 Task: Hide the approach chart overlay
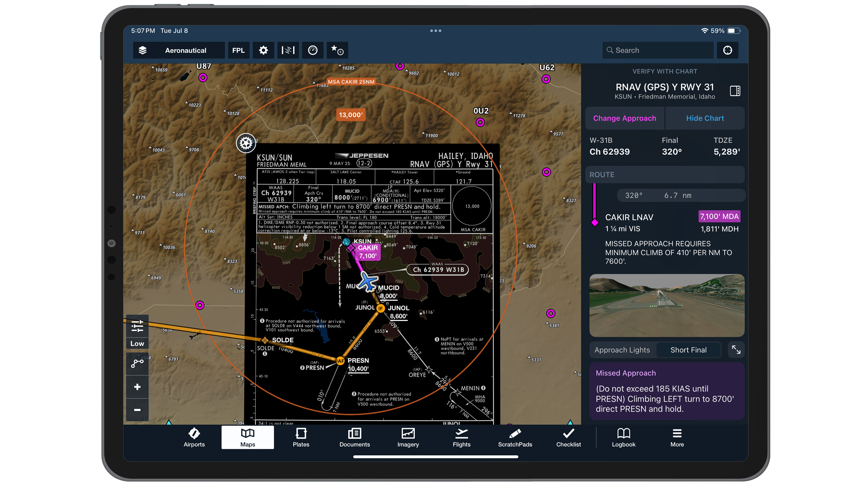(x=705, y=118)
